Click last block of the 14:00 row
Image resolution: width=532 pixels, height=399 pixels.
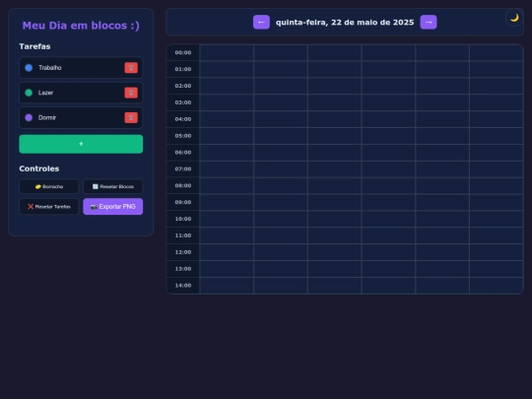[496, 286]
